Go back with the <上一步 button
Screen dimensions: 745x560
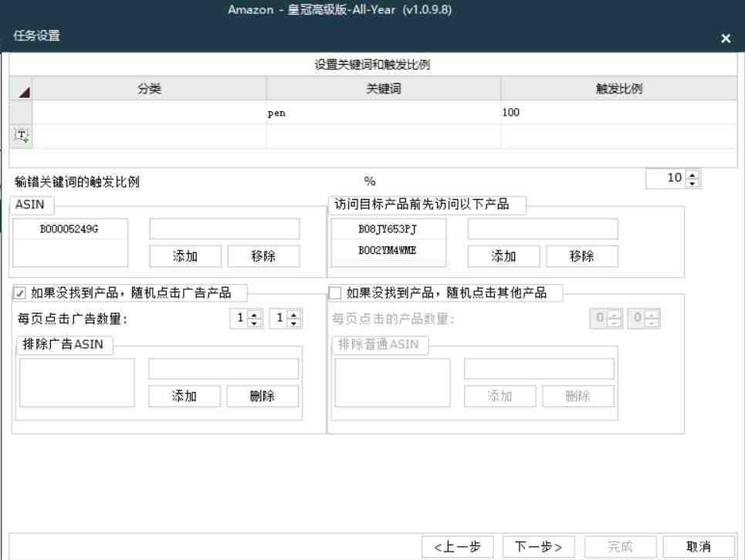click(x=458, y=547)
